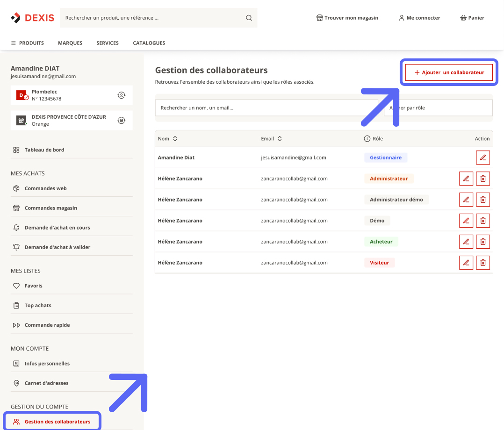Delete the Visiteur row

483,263
